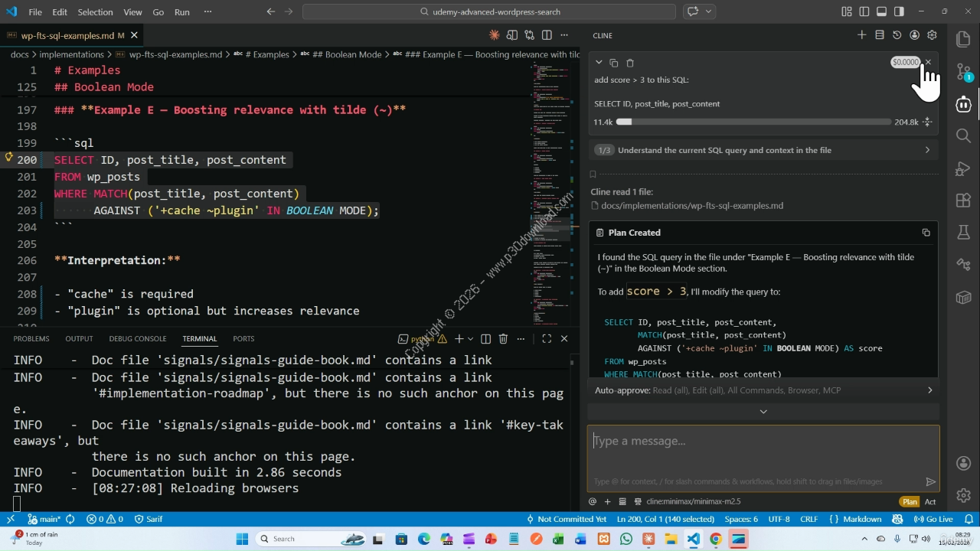This screenshot has width=980, height=551.
Task: Copy the Plan Created response text
Action: click(926, 233)
